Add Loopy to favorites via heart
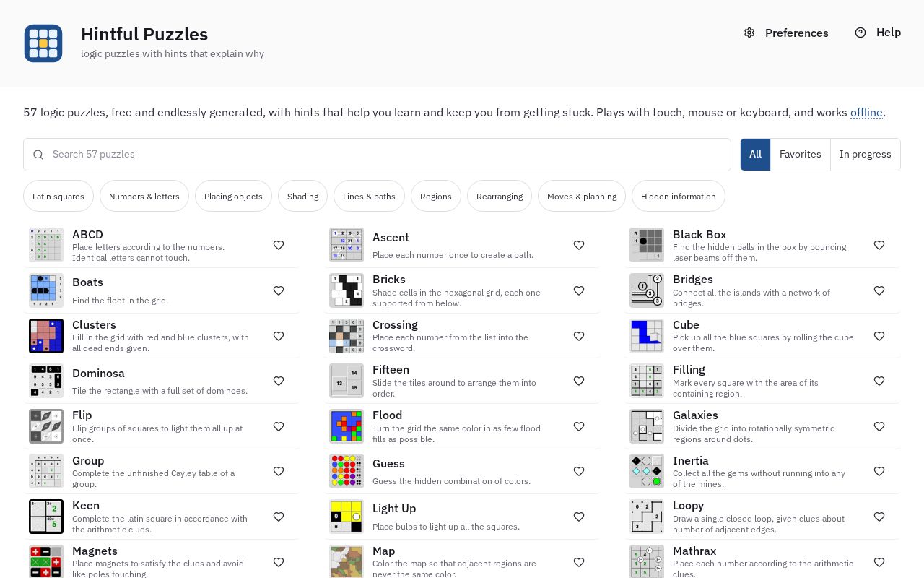924x578 pixels. coord(879,517)
